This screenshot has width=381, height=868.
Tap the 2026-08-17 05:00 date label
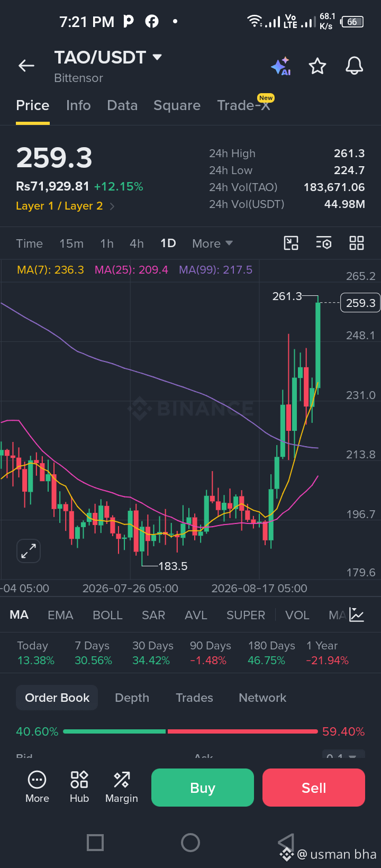pyautogui.click(x=259, y=589)
